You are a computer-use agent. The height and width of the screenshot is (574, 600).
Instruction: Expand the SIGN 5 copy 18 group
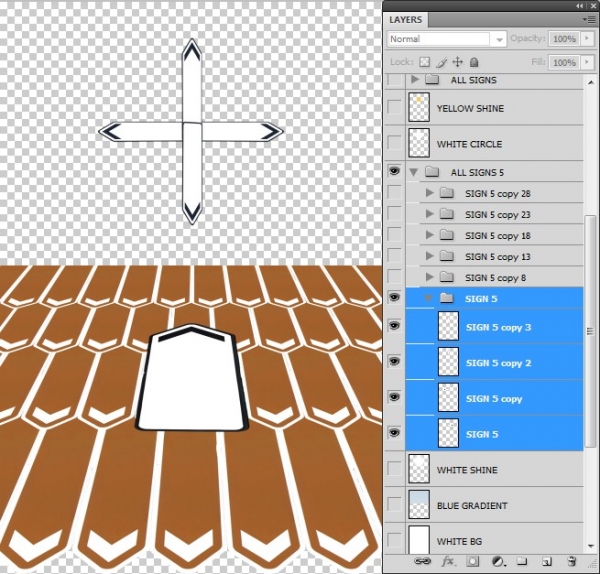coord(429,235)
